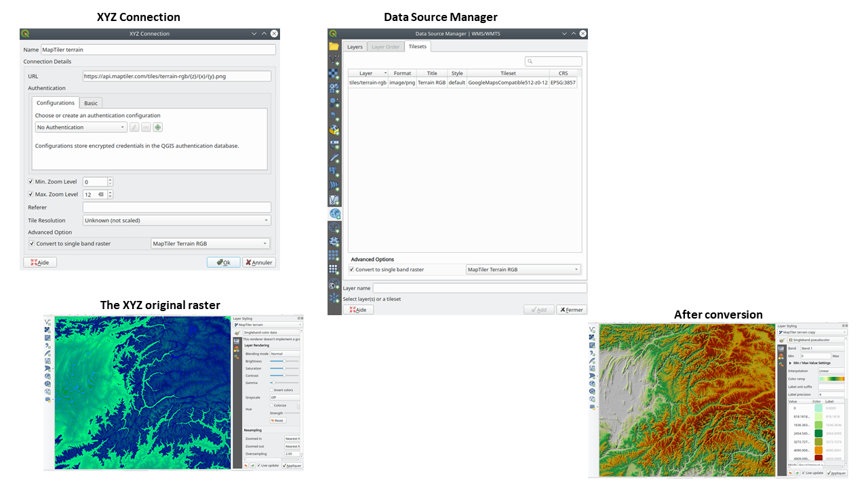Click the highlighted WMS/WMTS globe icon
Image resolution: width=868 pixels, height=488 pixels.
click(x=334, y=213)
